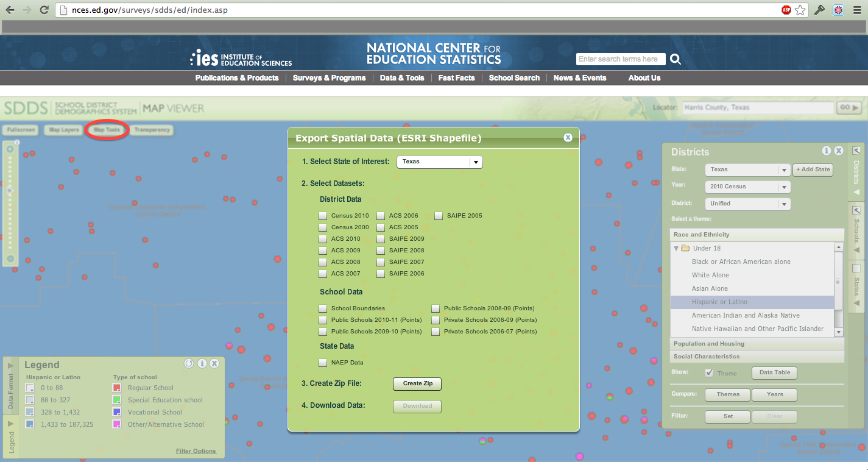This screenshot has height=470, width=868.
Task: Click the Regular School red color swatch
Action: [x=116, y=387]
